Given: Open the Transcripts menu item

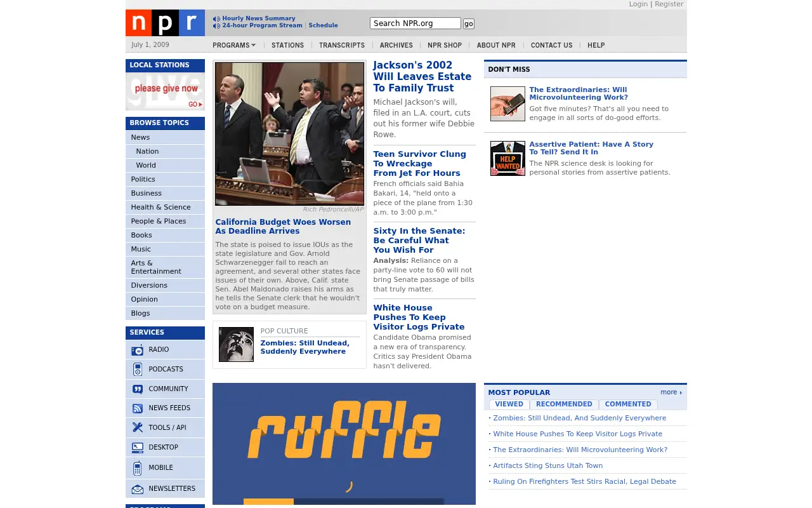Looking at the screenshot, I should tap(342, 45).
